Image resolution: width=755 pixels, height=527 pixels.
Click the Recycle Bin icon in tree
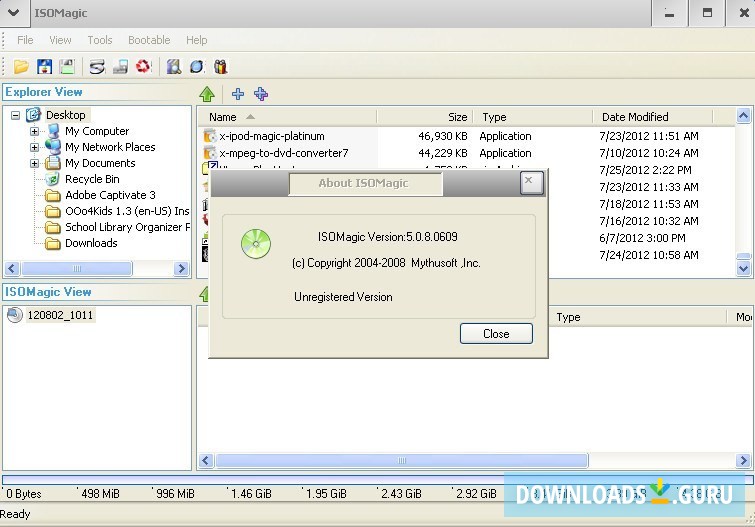(52, 179)
